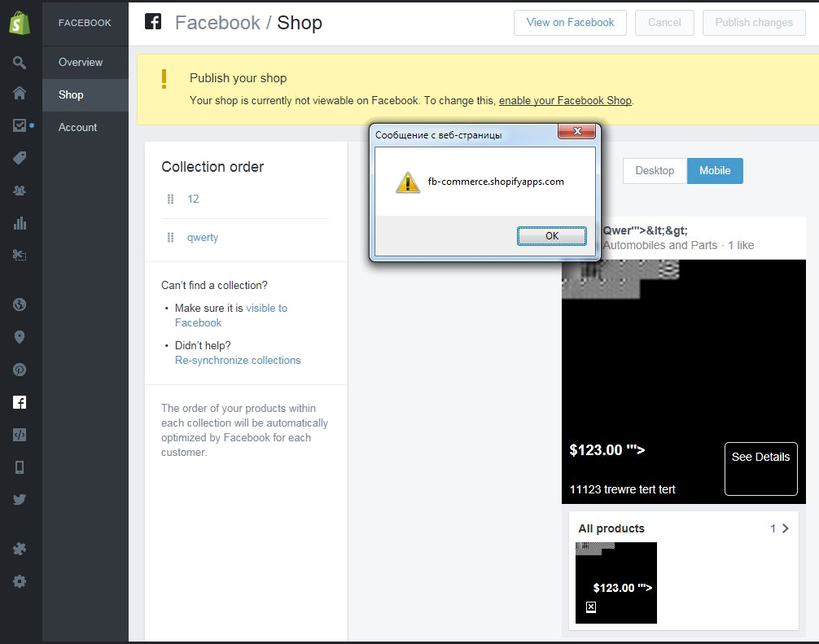Click Automobiles and Parts text
This screenshot has width=819, height=644.
tap(660, 246)
